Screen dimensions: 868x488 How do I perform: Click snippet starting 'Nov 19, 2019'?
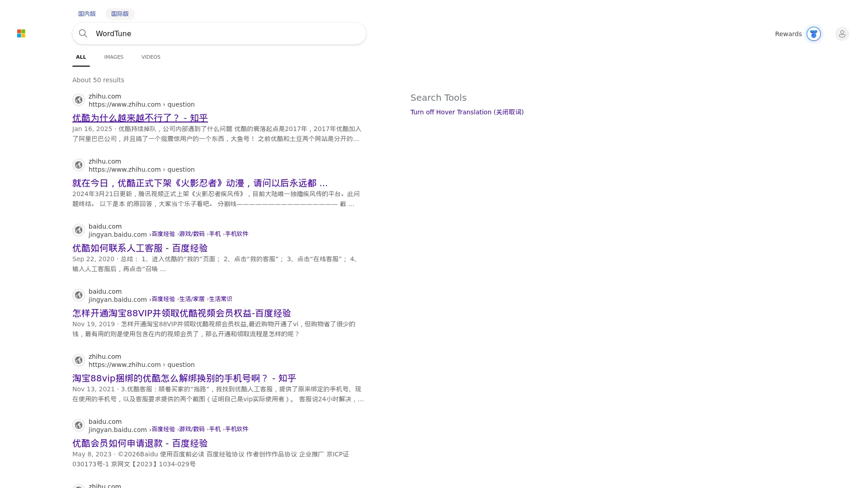(214, 329)
